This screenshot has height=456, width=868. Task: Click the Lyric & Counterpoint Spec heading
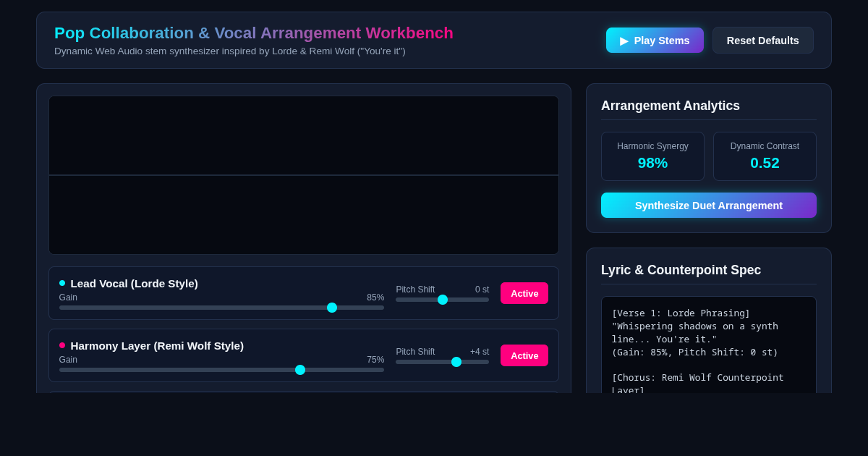[x=681, y=270]
